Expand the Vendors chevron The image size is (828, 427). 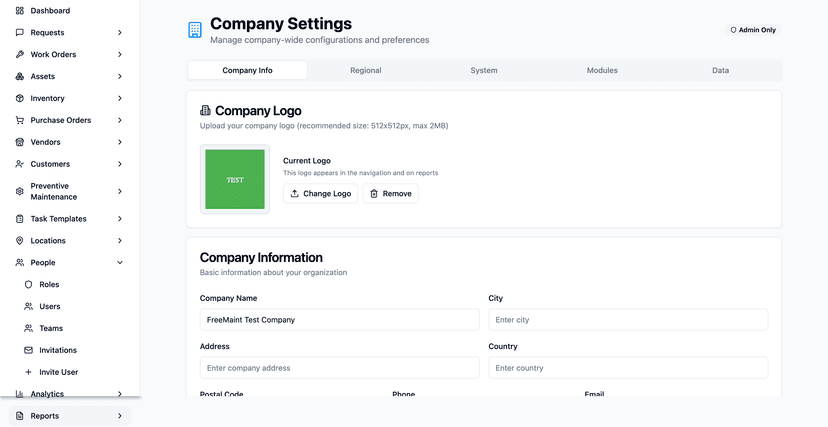pos(120,142)
